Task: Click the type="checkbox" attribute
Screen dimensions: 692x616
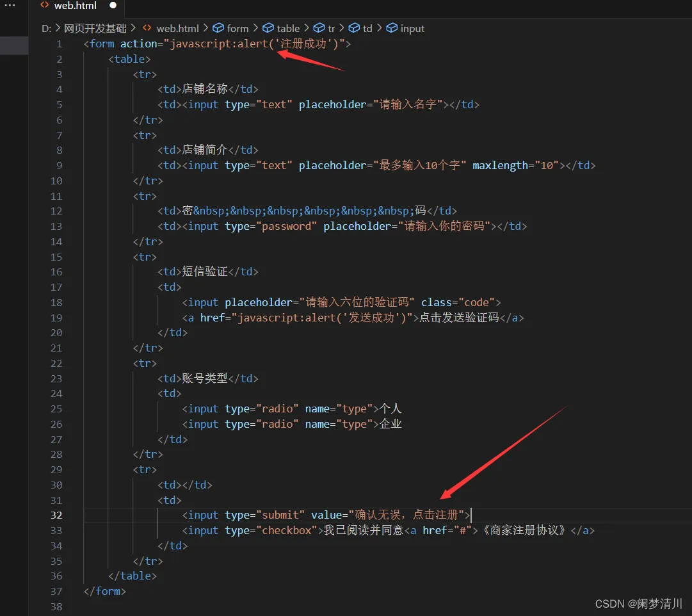Action: 271,530
